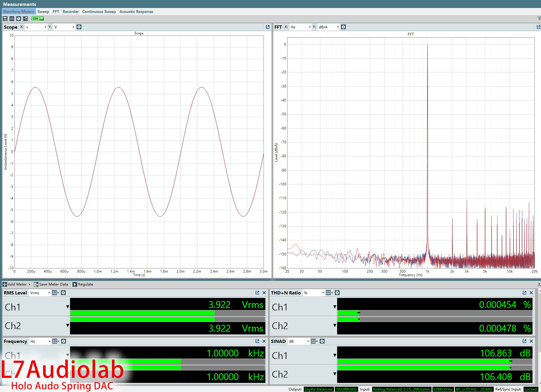Open SINAD meter display mode icon
Viewport: 541px width, 392px height.
(x=314, y=341)
